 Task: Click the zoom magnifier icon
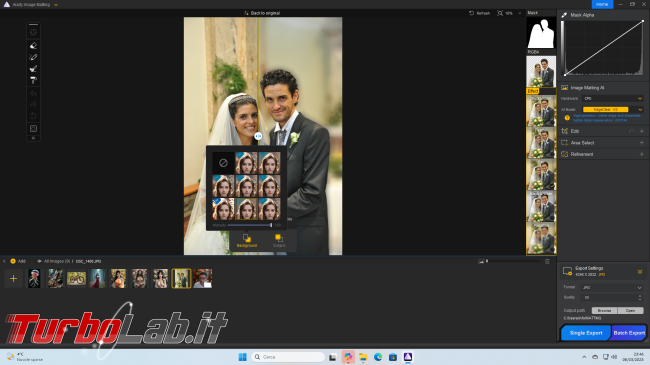500,13
